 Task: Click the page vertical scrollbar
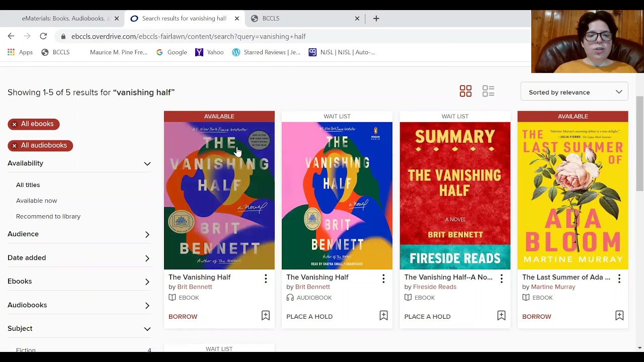click(639, 143)
